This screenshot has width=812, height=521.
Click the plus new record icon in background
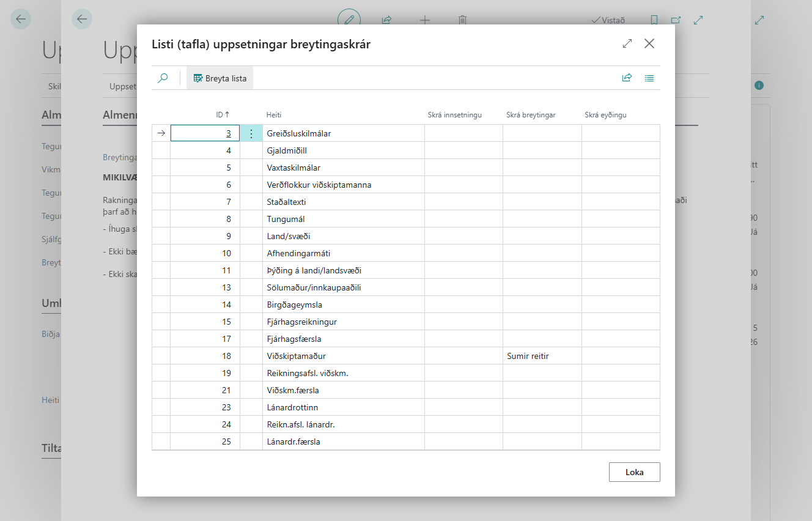tap(425, 20)
